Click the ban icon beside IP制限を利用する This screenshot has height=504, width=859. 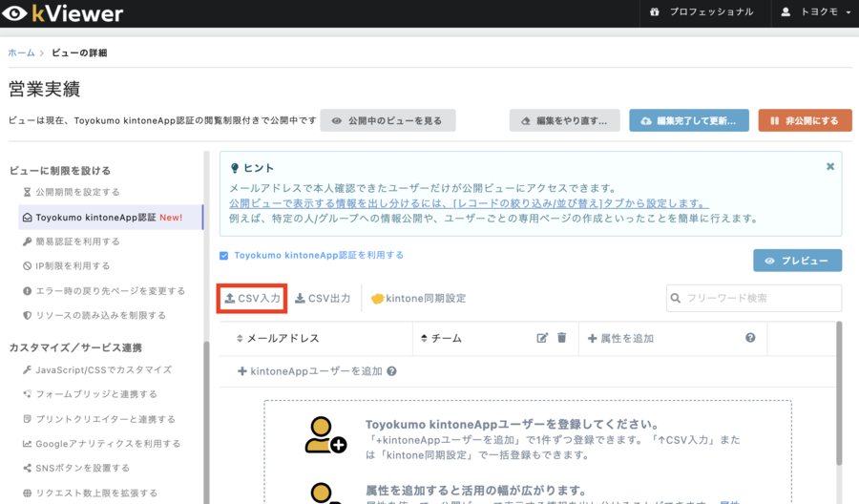pyautogui.click(x=27, y=265)
